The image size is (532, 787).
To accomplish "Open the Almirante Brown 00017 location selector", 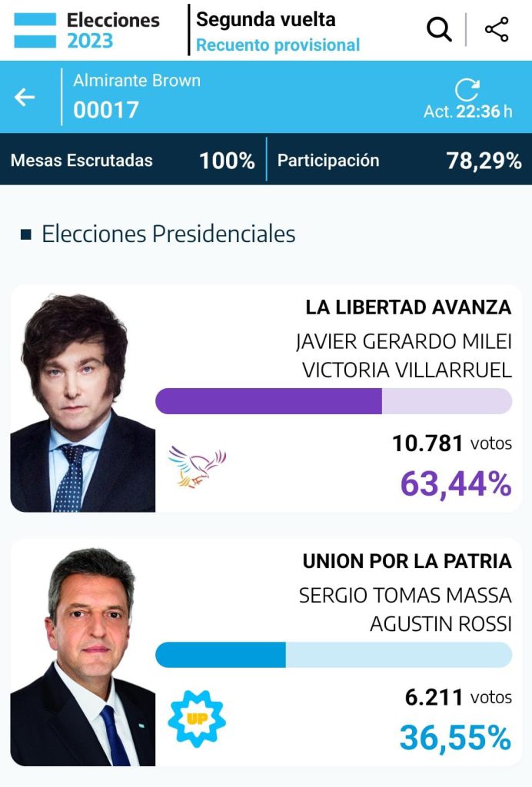I will (137, 97).
